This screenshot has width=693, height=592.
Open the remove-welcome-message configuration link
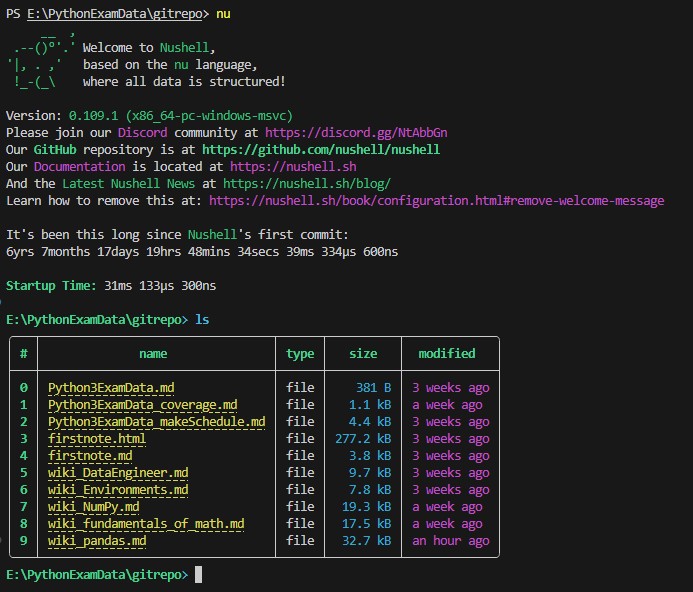(436, 201)
